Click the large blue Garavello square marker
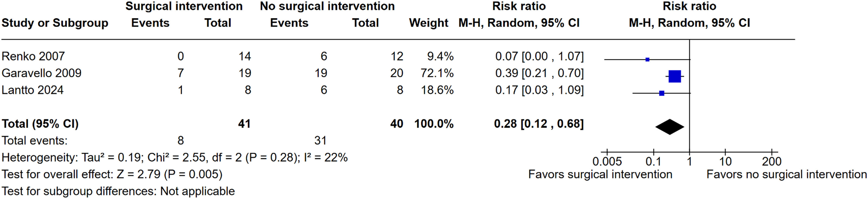Screen dimensions: 868x199 coord(675,76)
